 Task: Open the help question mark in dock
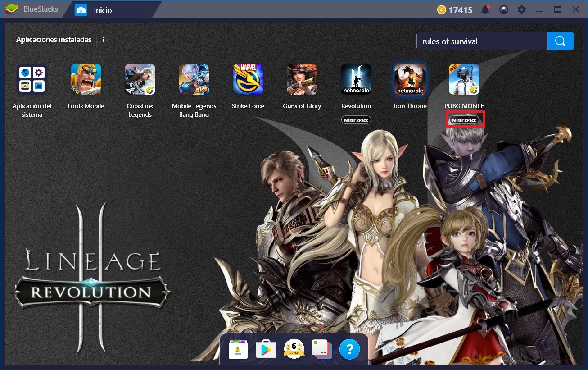tap(349, 349)
